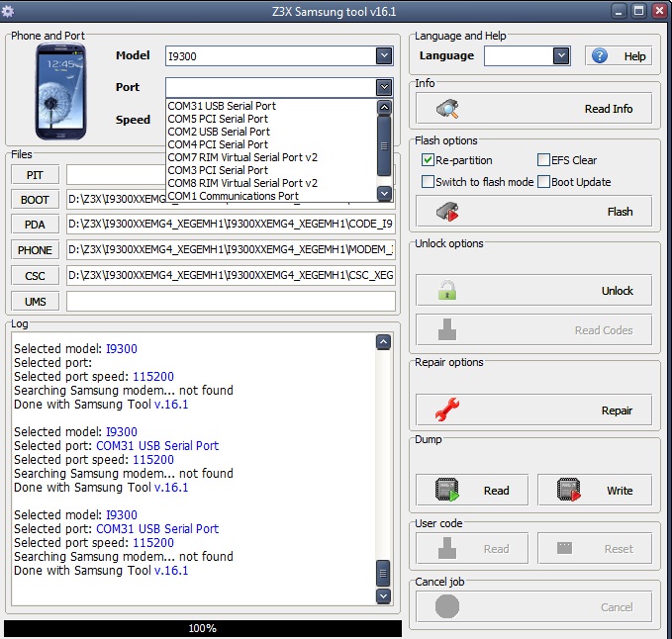Click the PDA file button
The height and width of the screenshot is (639, 672).
tap(35, 225)
